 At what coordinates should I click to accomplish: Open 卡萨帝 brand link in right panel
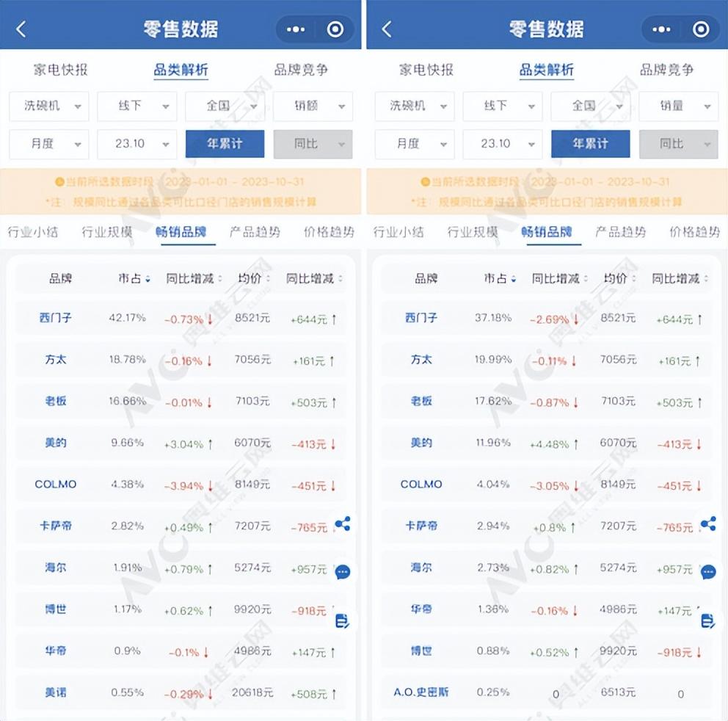coord(421,526)
